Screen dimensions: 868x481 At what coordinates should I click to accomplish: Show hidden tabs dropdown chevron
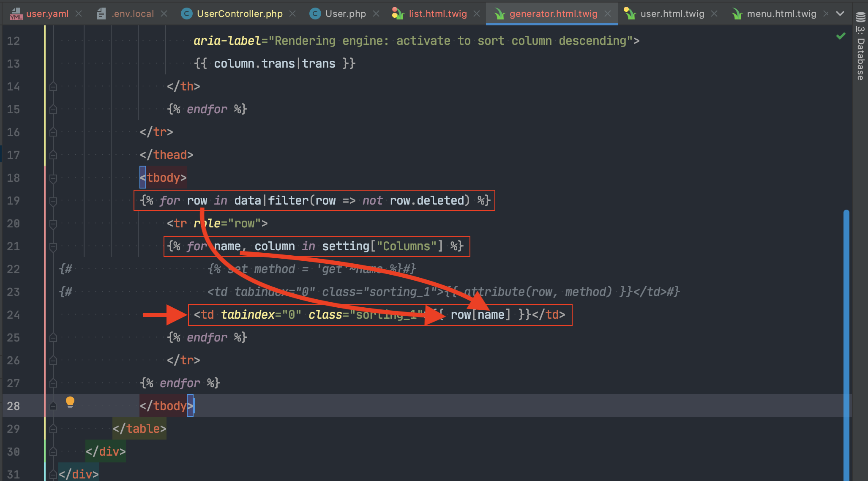(x=840, y=14)
